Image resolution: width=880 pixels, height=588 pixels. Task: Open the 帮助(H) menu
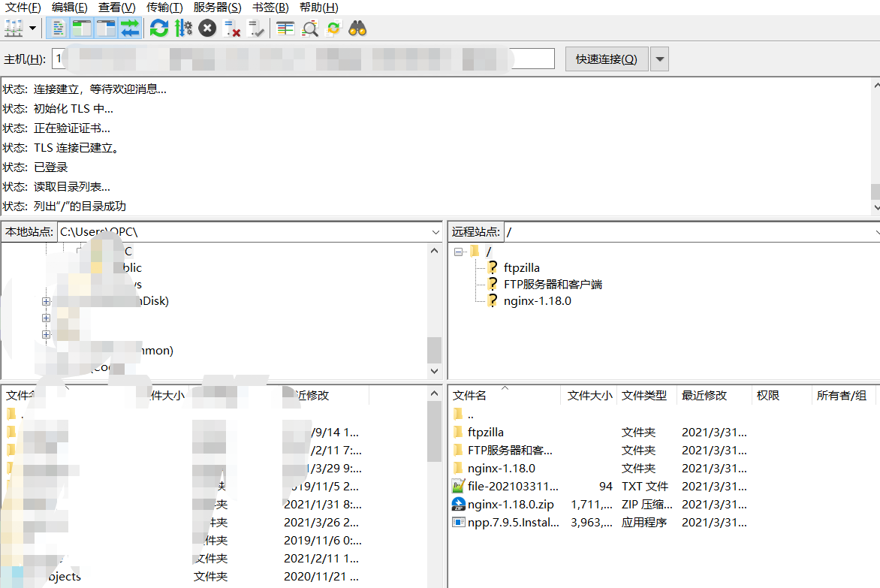(319, 8)
